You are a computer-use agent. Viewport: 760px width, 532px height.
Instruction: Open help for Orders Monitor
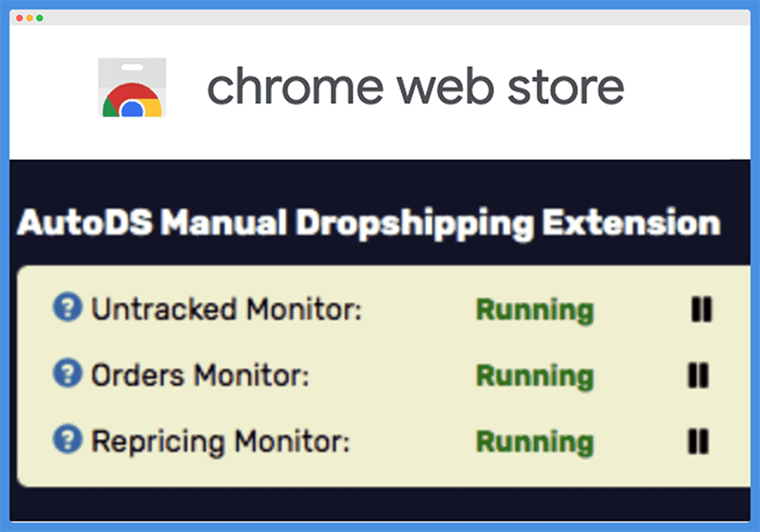67,373
